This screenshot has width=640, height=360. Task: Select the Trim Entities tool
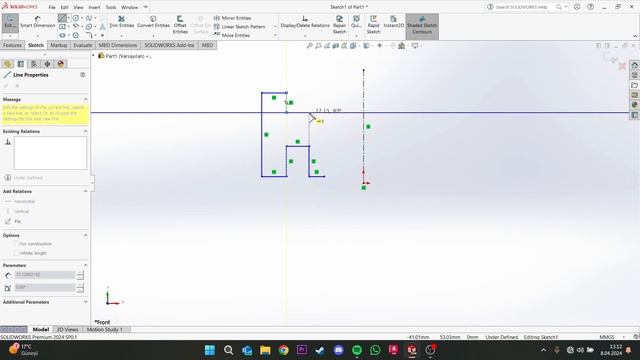point(121,22)
